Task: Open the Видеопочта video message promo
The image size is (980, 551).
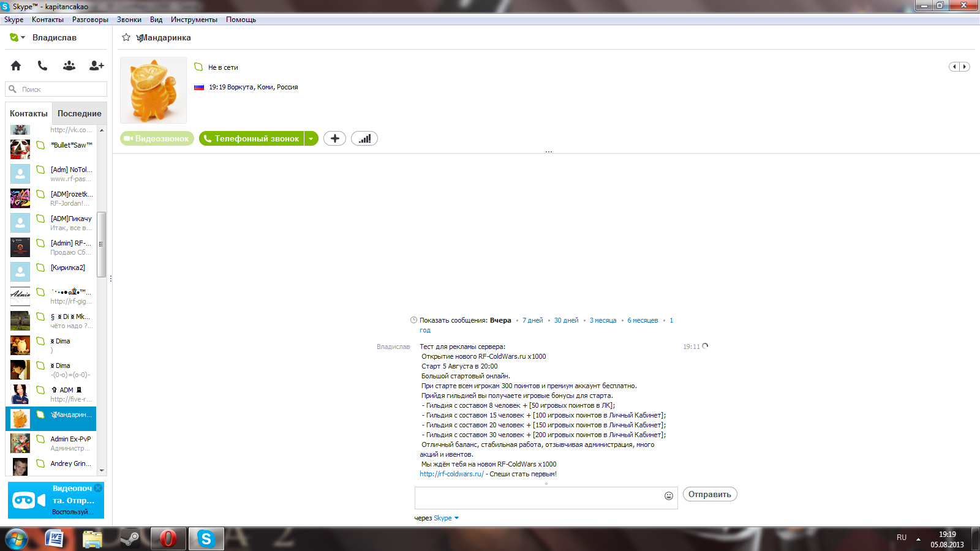Action: pos(56,500)
